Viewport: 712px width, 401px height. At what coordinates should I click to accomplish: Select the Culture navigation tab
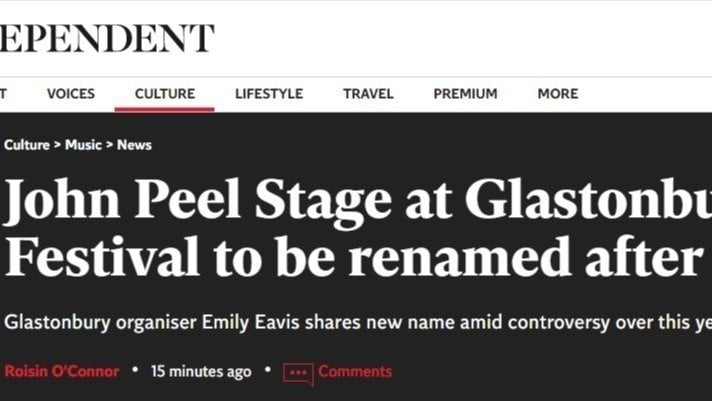pyautogui.click(x=165, y=94)
